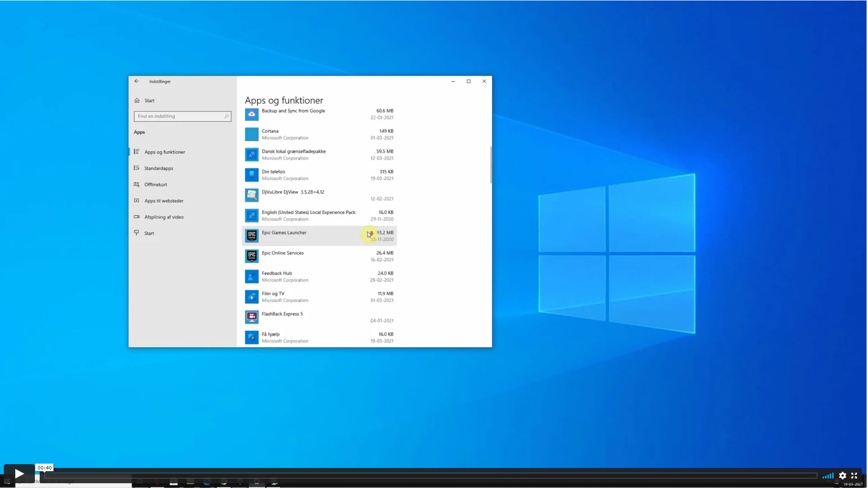
Task: Click the Backup and Sync cloud icon
Action: [251, 114]
